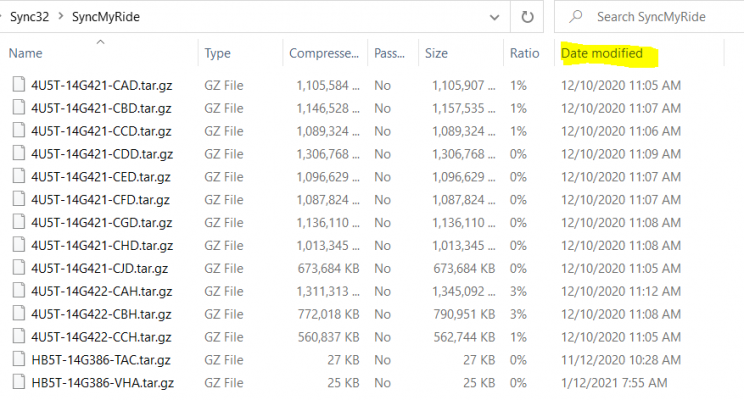Viewport: 744px width, 400px height.
Task: Click the 673,684 KB size cell
Action: (464, 269)
